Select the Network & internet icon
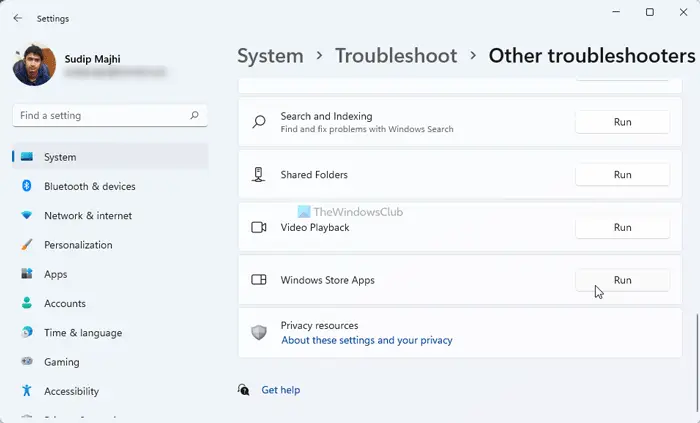 [26, 216]
